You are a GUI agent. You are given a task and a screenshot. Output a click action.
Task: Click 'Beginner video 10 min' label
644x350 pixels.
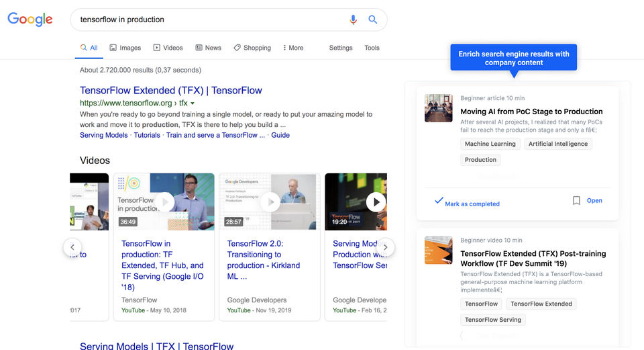491,240
